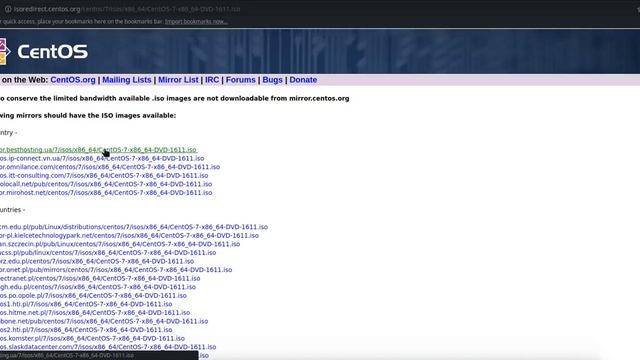Open the komster.pl mirror ISO link

click(x=92, y=338)
